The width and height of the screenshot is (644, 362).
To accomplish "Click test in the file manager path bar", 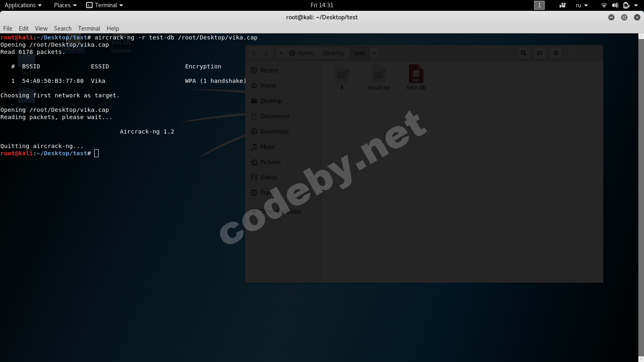I will [x=359, y=53].
